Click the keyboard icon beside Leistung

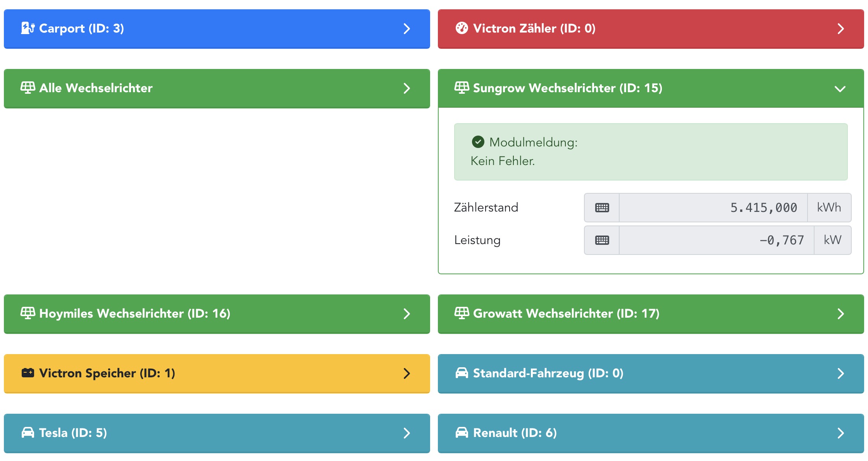(602, 240)
